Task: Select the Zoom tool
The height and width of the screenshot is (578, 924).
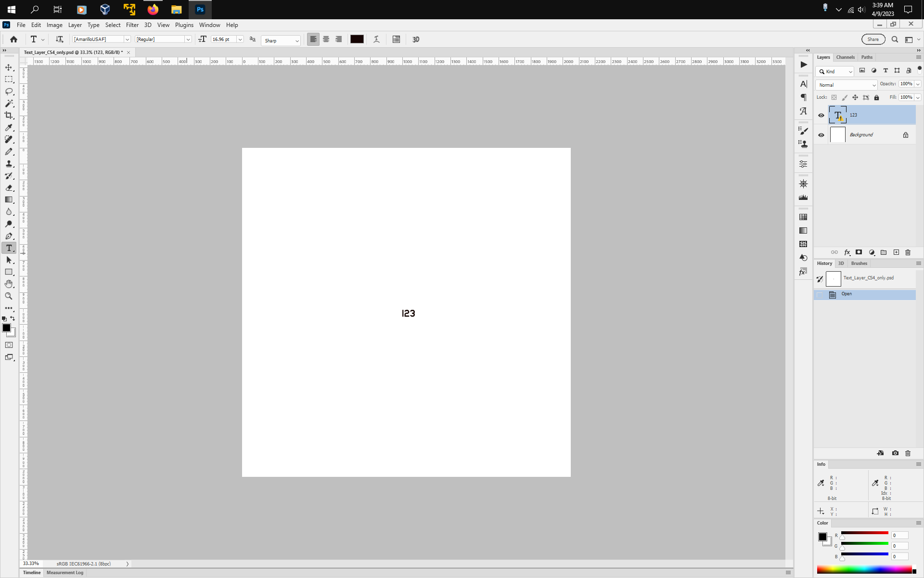Action: (x=9, y=296)
